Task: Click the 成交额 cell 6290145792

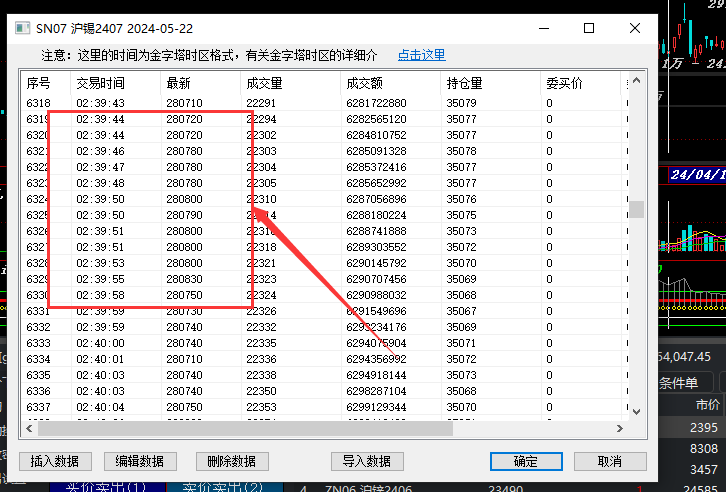Action: 376,263
